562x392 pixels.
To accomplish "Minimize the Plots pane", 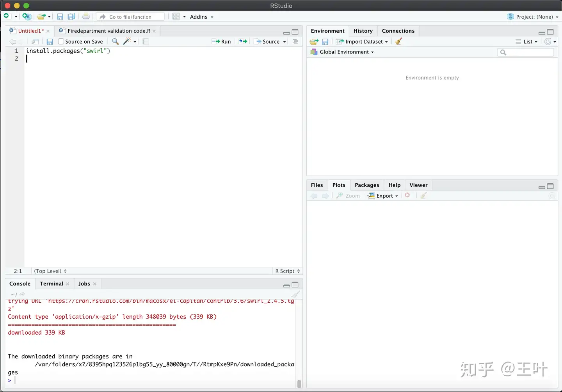I will pos(542,187).
